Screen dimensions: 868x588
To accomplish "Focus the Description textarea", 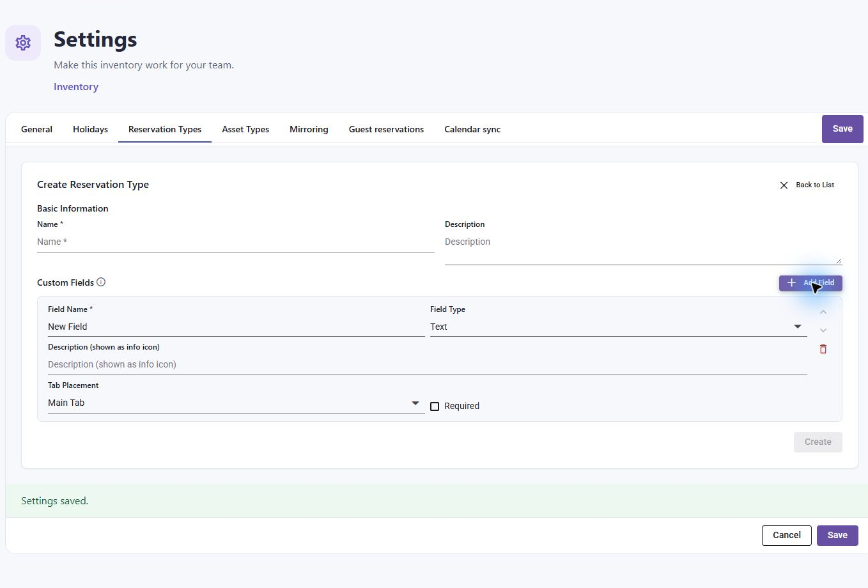I will click(643, 248).
